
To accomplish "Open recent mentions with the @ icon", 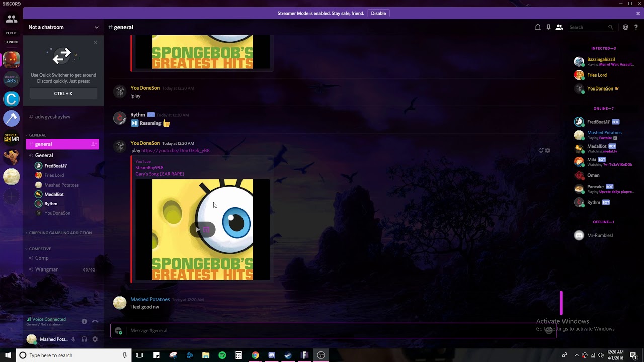I will click(625, 27).
